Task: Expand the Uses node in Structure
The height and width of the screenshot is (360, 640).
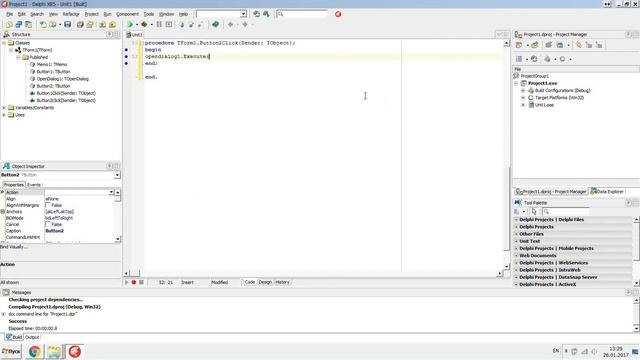Action: 4,115
